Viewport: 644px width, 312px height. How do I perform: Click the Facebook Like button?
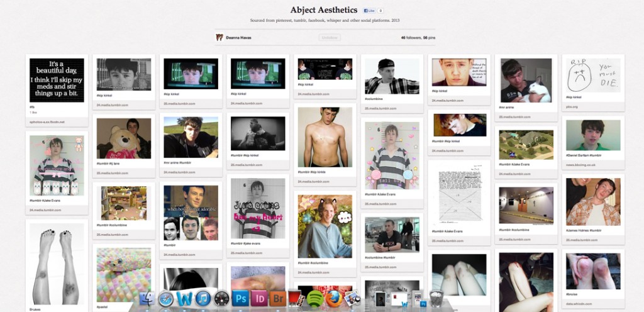[x=369, y=11]
